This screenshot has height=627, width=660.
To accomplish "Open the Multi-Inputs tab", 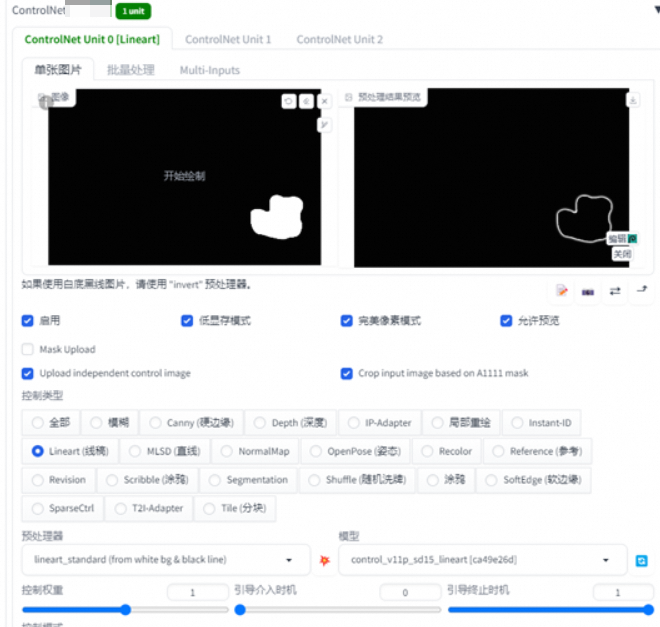I will point(210,70).
